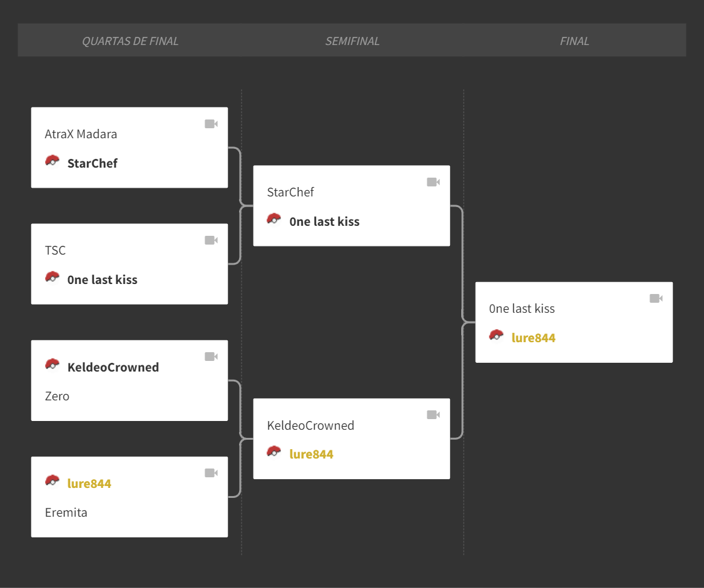
Task: Click Zero player name
Action: tap(57, 397)
